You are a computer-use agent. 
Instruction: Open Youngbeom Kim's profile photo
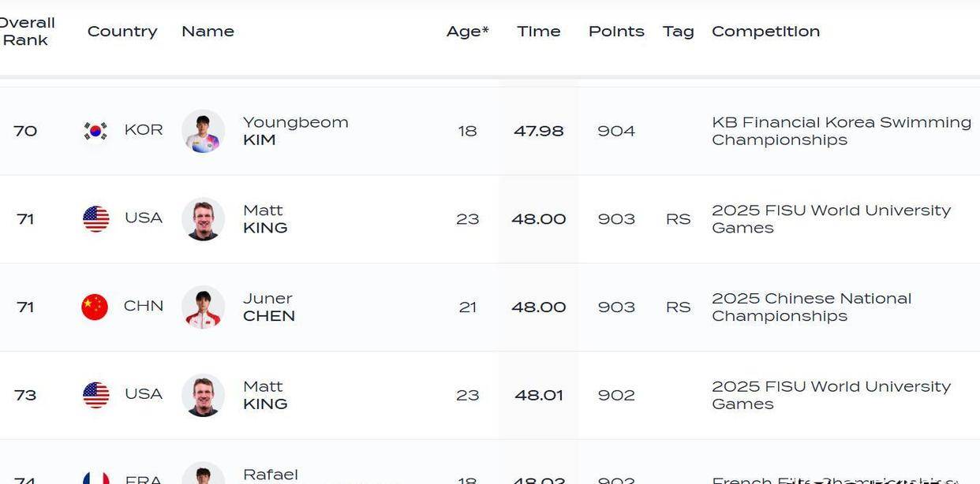tap(203, 131)
